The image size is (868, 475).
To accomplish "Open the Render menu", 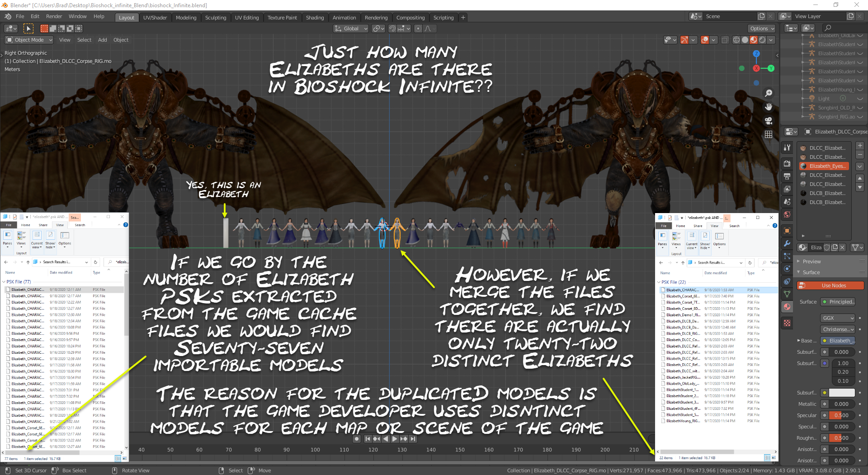I will 54,16.
